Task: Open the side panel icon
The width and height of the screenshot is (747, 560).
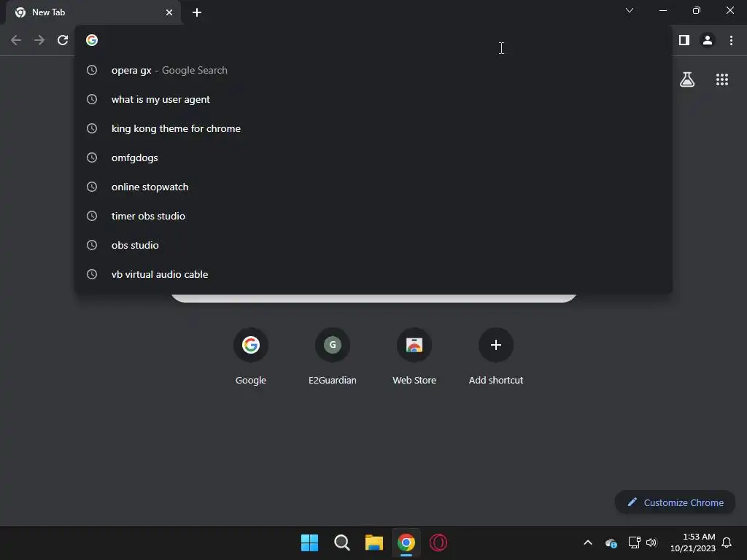Action: (x=684, y=40)
